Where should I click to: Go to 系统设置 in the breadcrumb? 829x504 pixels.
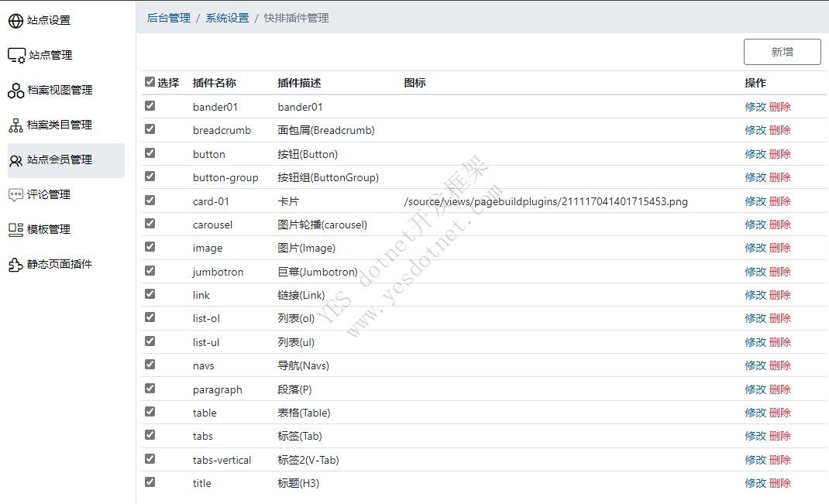pos(227,18)
